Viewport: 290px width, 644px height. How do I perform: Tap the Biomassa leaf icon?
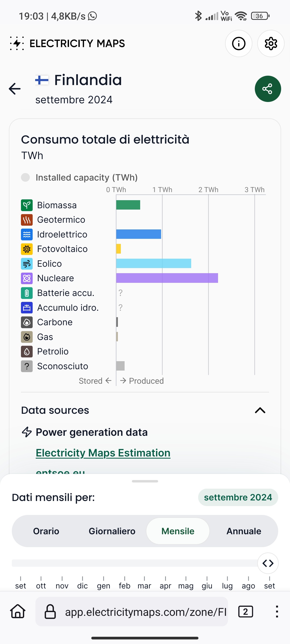tap(27, 205)
